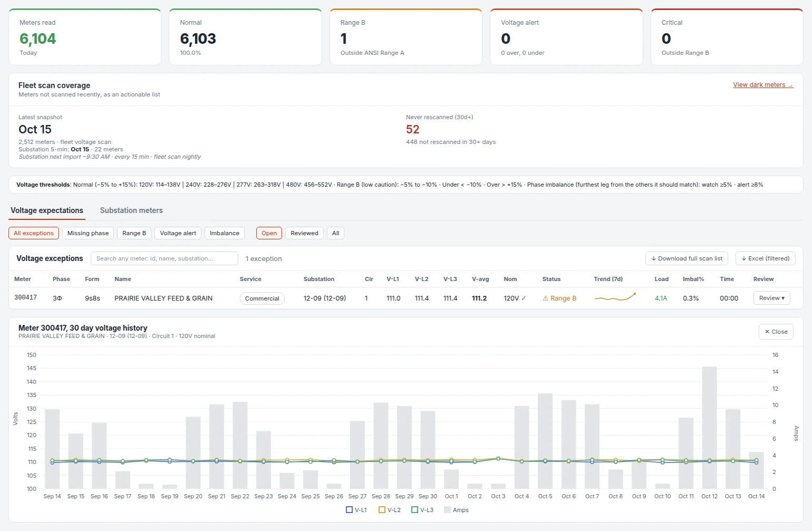The height and width of the screenshot is (531, 812).
Task: Sort table by Substation column header
Action: point(319,279)
